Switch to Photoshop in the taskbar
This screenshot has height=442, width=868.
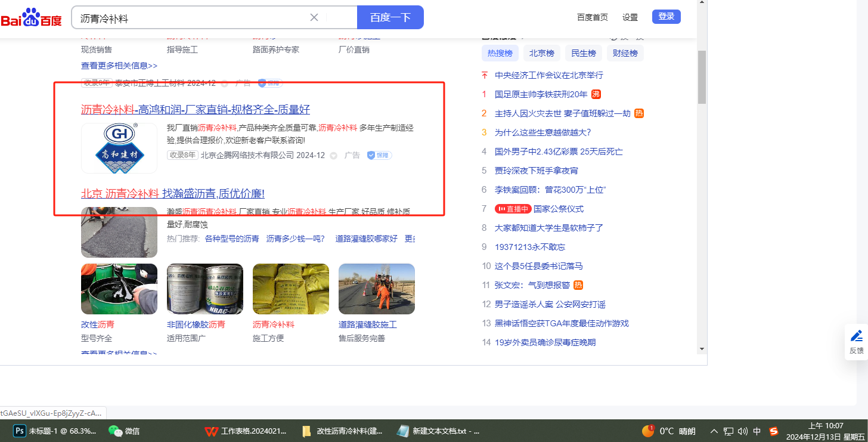coord(55,431)
